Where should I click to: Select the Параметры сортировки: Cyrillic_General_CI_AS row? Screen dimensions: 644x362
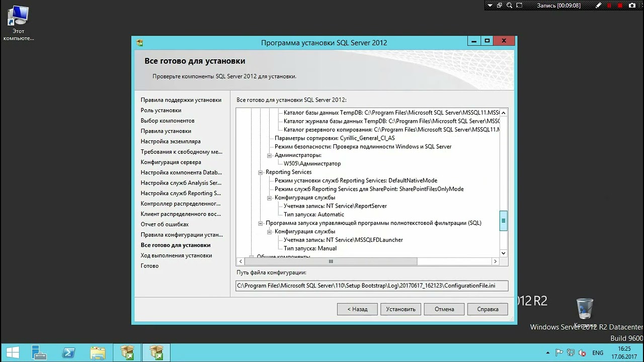[x=335, y=138]
